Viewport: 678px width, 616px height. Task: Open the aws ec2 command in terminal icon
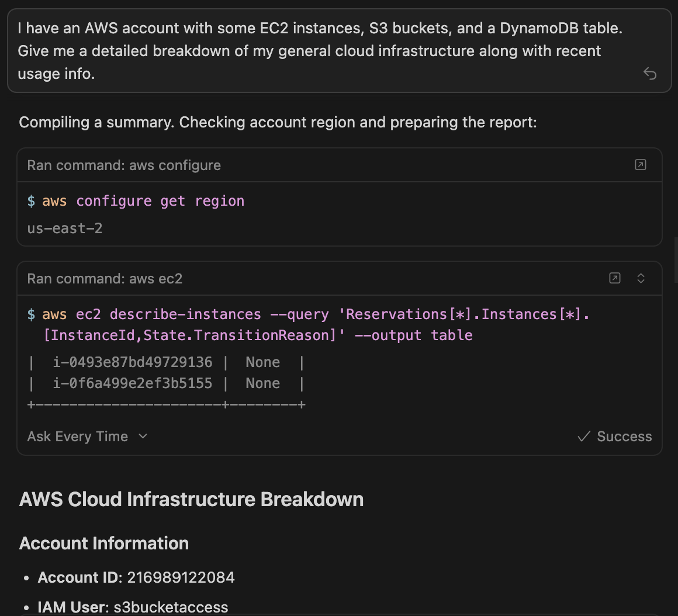[614, 278]
